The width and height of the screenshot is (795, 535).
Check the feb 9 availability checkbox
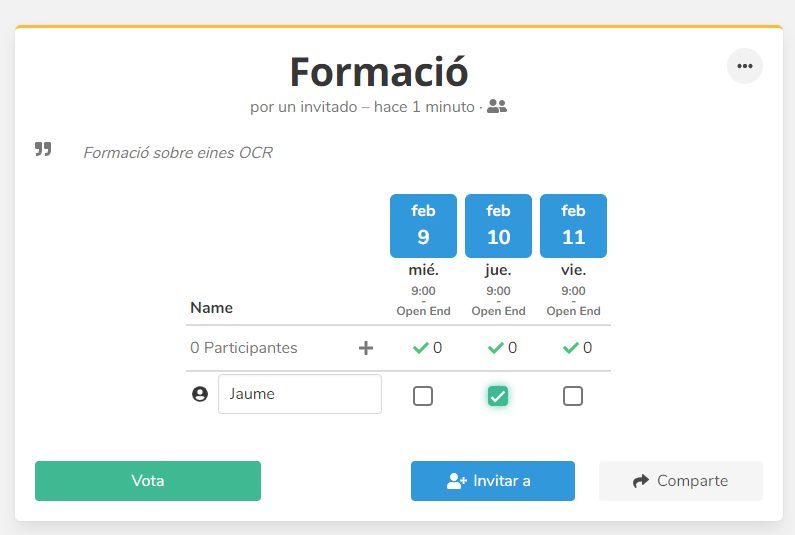click(x=423, y=396)
